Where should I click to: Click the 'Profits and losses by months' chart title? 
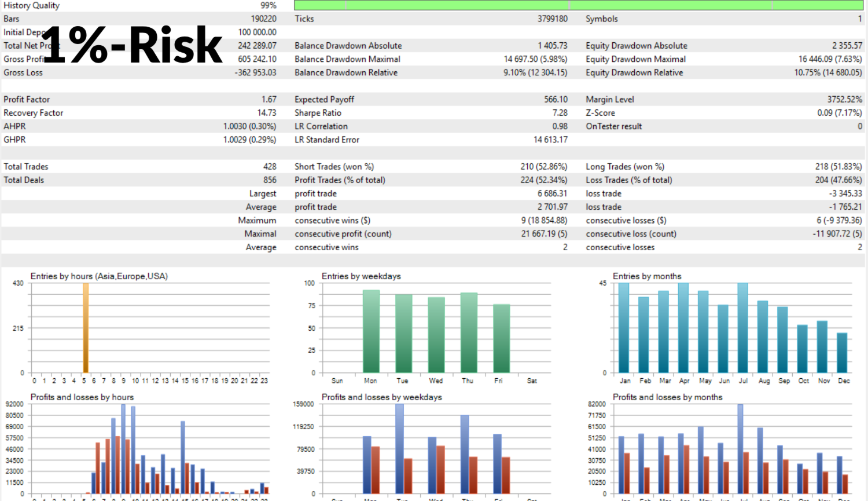[x=668, y=397]
